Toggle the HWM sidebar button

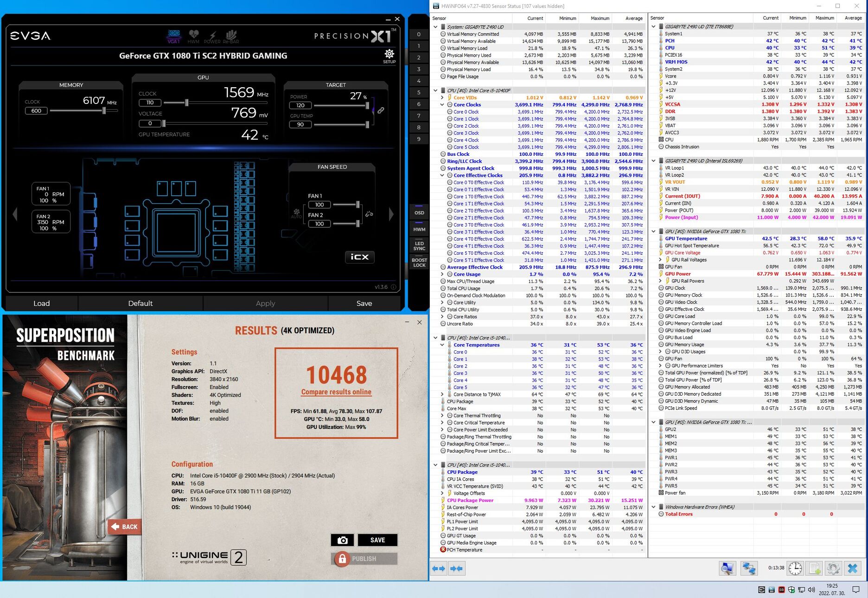pyautogui.click(x=419, y=229)
